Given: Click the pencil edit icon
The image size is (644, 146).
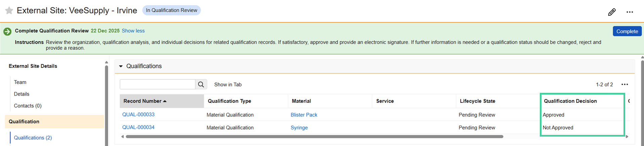Looking at the screenshot, I should click(612, 12).
